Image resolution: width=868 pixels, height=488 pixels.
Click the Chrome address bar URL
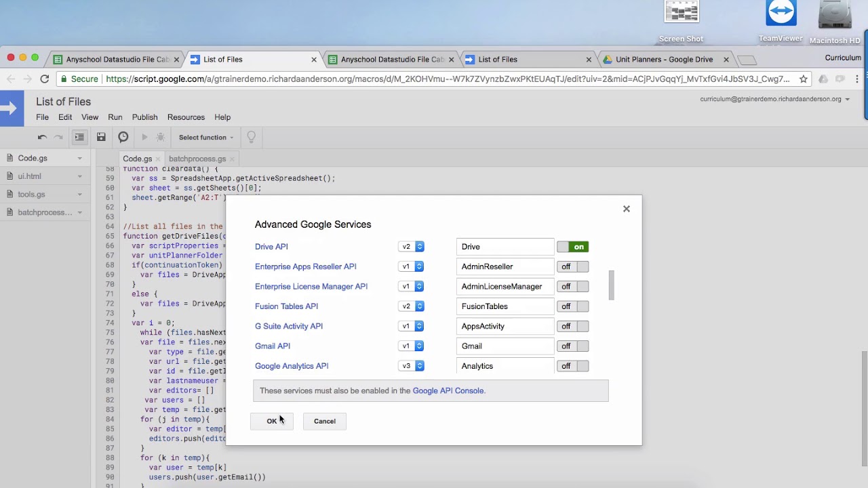[x=448, y=79]
